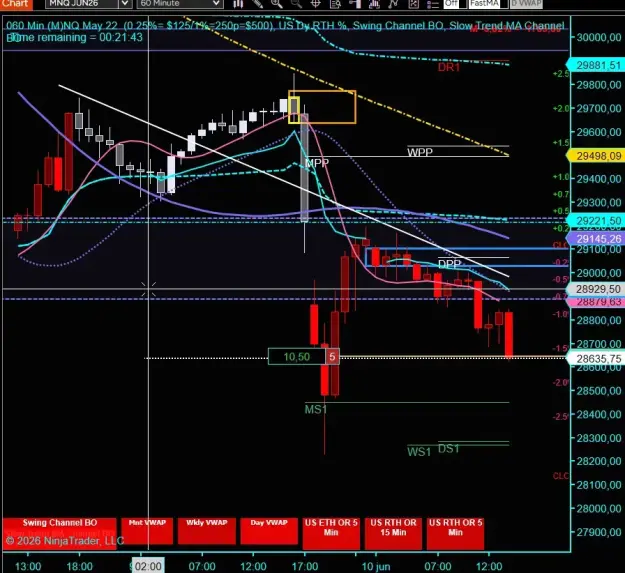Open the drawing tools pencil icon
This screenshot has width=625, height=573.
[257, 4]
